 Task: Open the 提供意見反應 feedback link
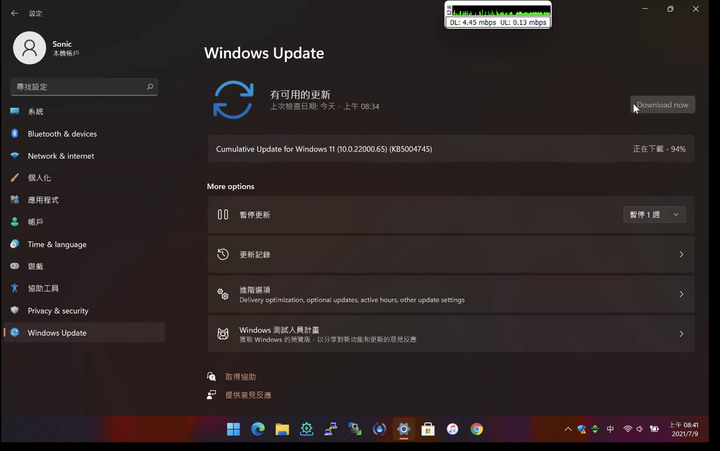point(248,395)
